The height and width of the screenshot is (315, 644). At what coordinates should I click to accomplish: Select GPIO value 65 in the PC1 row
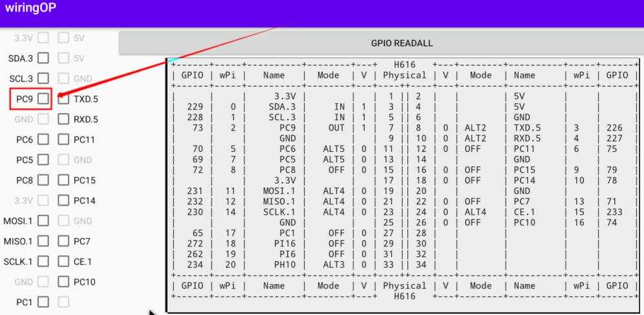point(198,234)
